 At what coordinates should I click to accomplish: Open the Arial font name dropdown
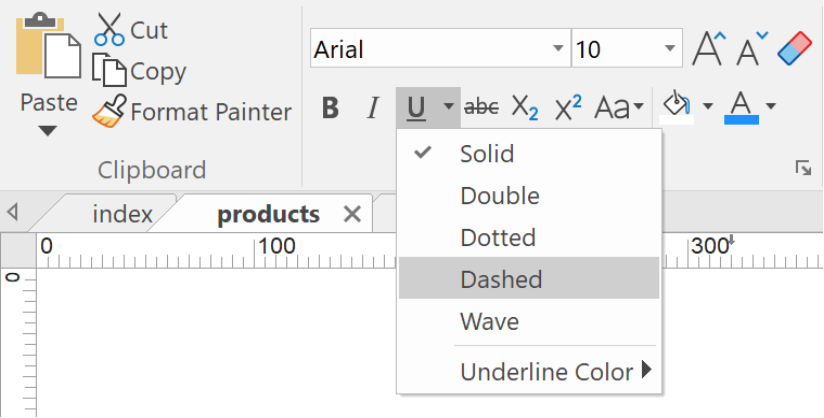(x=558, y=48)
